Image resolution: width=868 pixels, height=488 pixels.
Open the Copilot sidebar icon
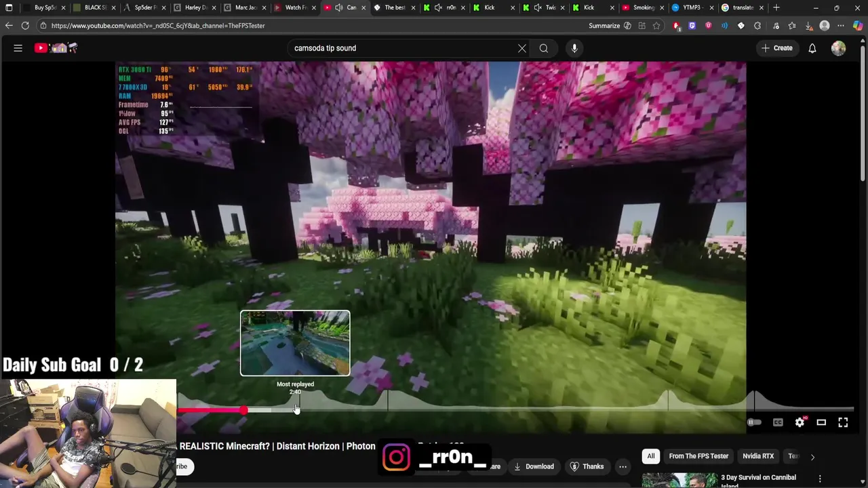859,26
